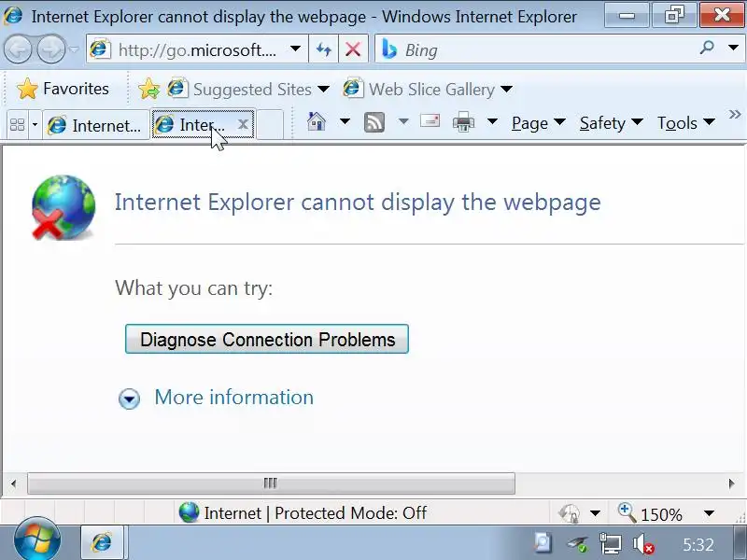Open the recent pages dropdown arrow
This screenshot has width=747, height=560.
click(x=74, y=49)
